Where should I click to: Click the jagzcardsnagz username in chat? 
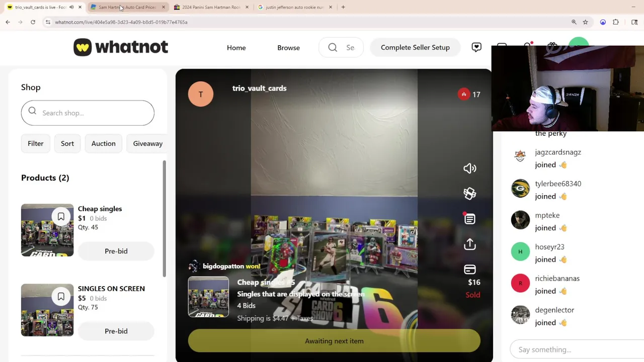coord(558,152)
